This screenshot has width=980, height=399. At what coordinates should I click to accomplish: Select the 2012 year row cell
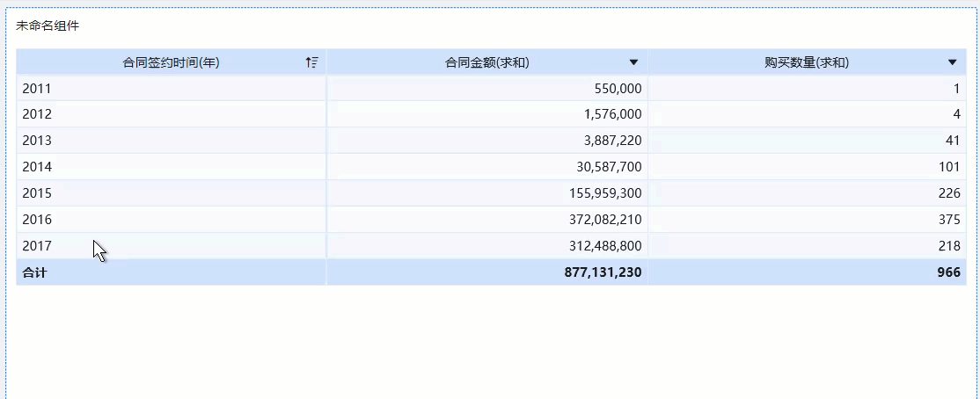pos(37,114)
